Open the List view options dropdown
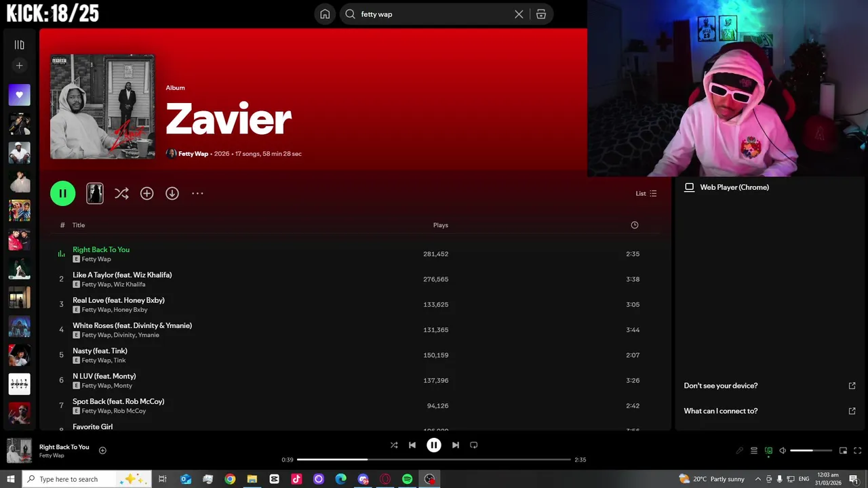This screenshot has width=868, height=488. (646, 193)
